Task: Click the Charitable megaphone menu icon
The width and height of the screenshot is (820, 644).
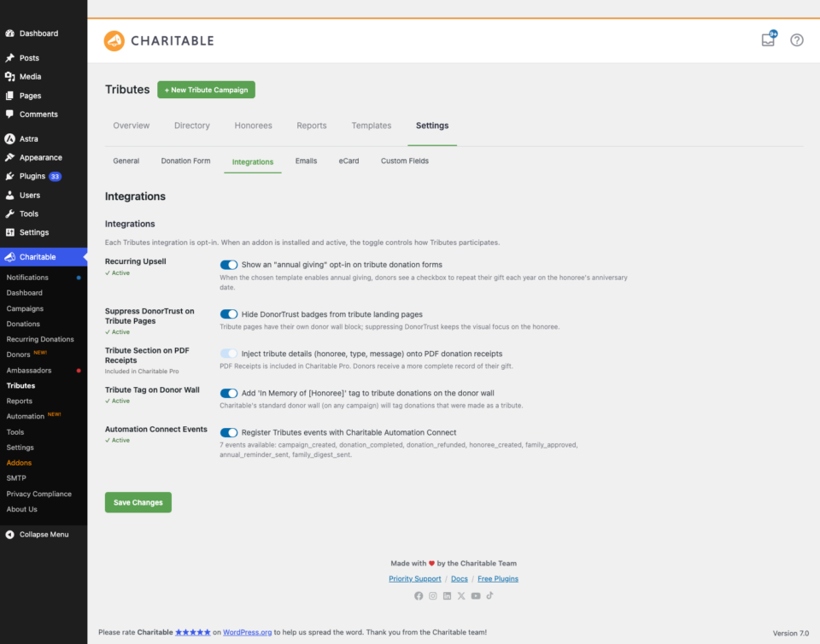Action: coord(9,257)
